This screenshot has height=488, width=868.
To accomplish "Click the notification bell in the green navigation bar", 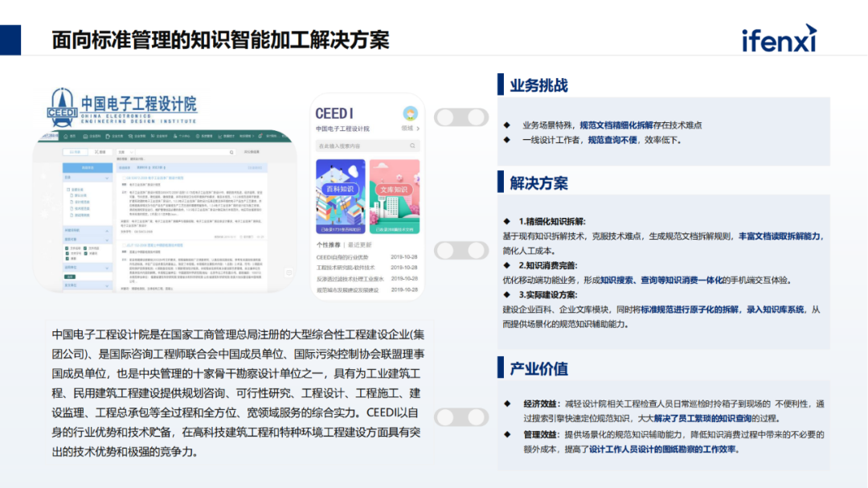I will pos(260,136).
